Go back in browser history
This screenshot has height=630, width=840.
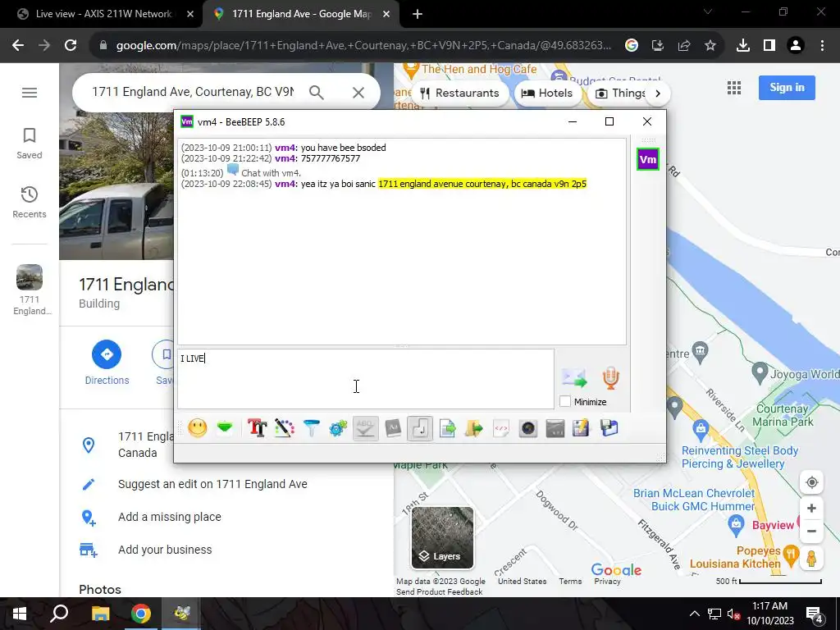point(18,46)
